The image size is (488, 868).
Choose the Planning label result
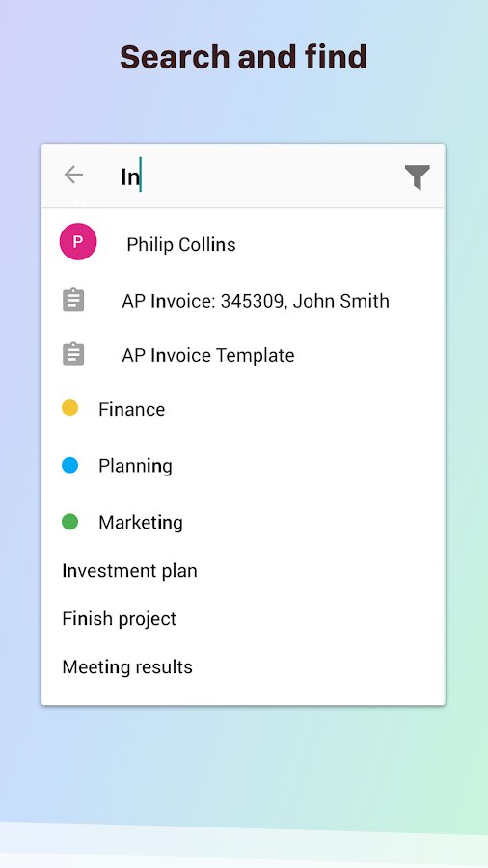click(x=243, y=466)
